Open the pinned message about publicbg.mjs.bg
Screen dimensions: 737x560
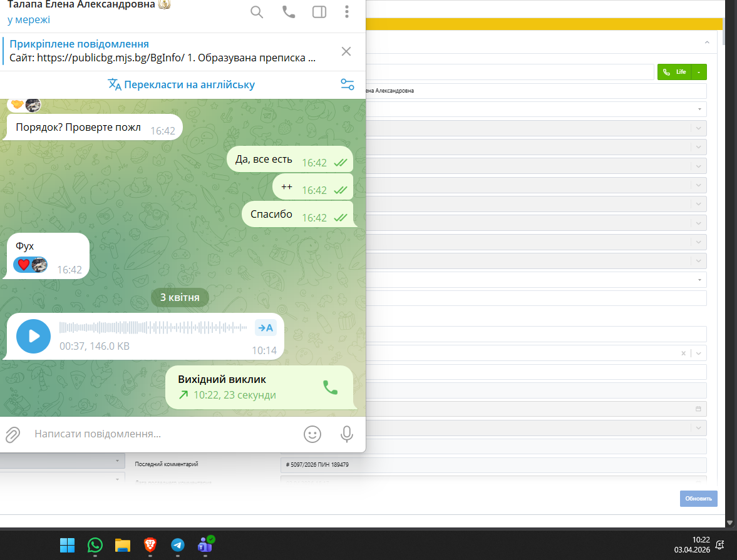click(x=163, y=51)
